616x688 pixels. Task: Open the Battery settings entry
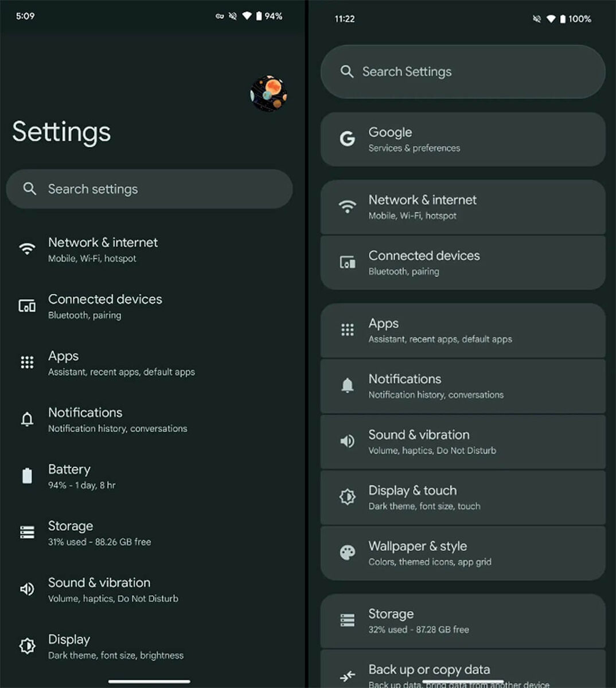pos(149,476)
